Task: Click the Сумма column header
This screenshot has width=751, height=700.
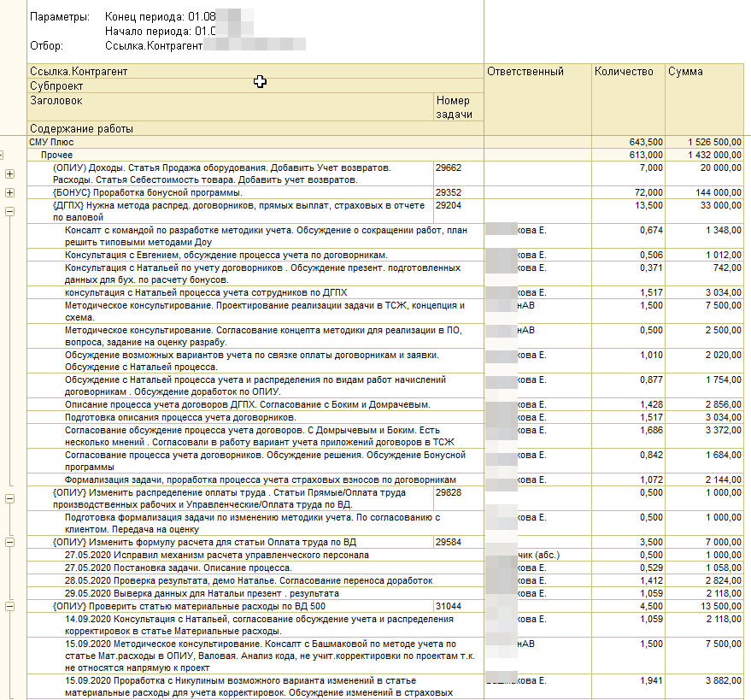Action: point(705,100)
